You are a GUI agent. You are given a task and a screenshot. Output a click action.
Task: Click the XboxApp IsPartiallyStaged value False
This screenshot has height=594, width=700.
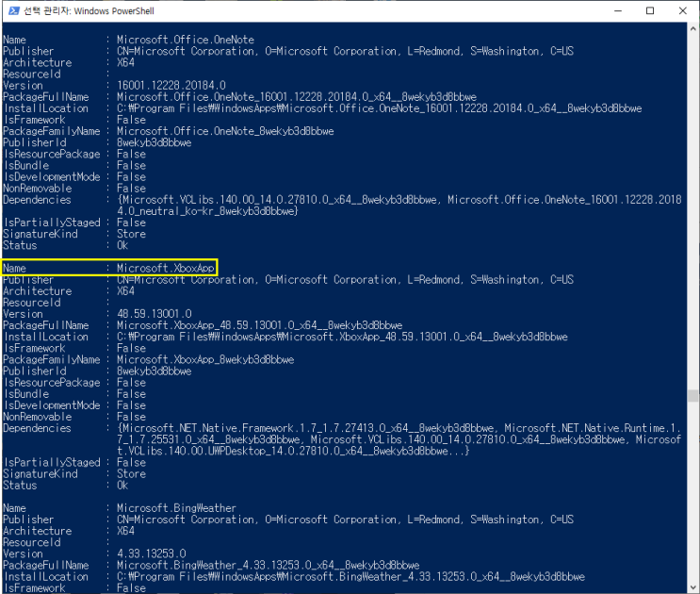coord(131,462)
